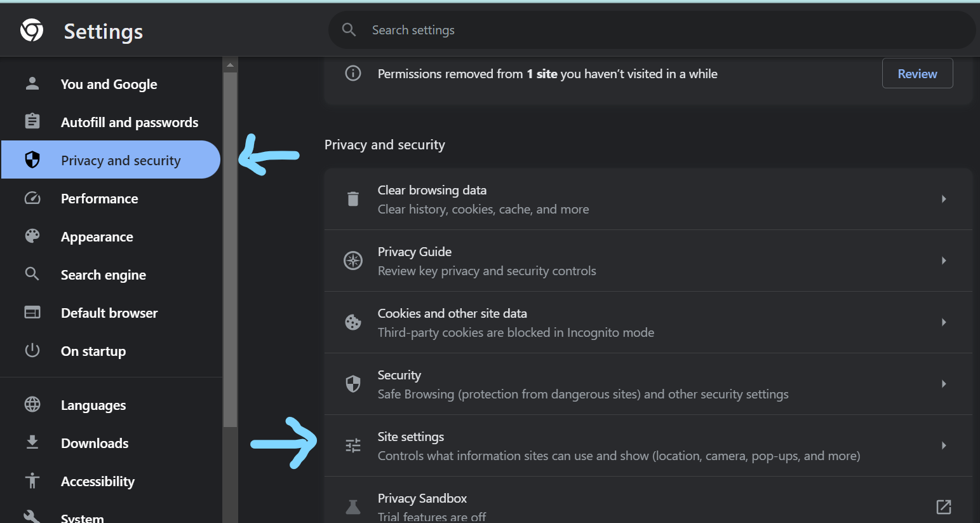Click the info icon beside Permissions removed
This screenshot has width=980, height=523.
[353, 73]
